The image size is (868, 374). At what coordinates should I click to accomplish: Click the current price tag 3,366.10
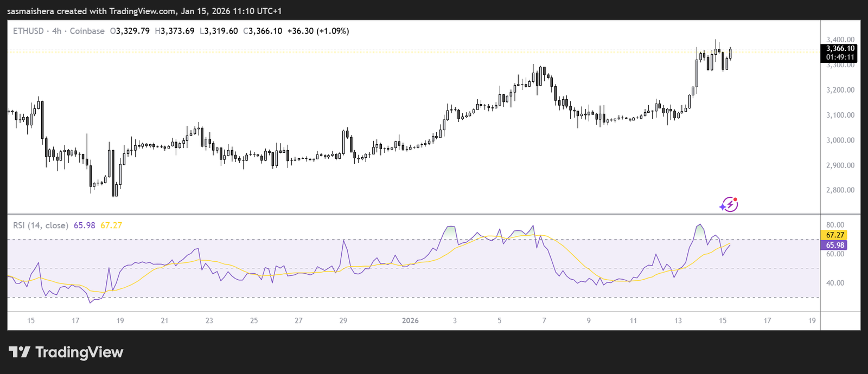pyautogui.click(x=840, y=49)
